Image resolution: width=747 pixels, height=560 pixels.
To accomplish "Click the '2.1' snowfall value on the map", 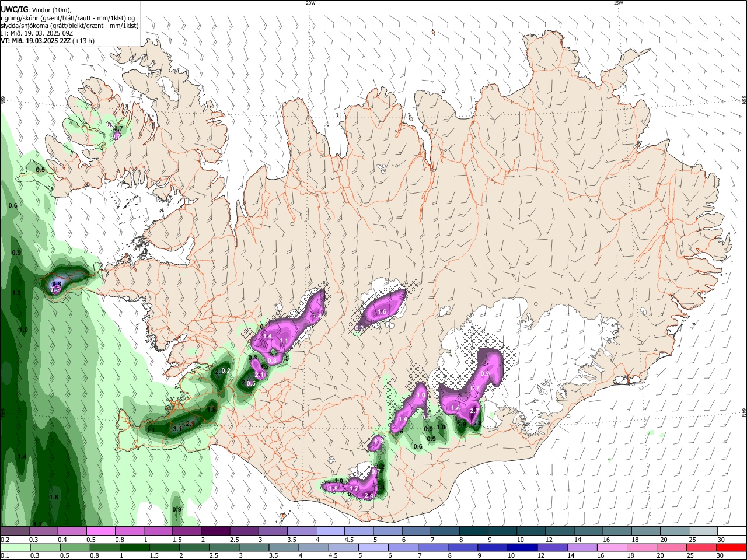I will [x=260, y=374].
